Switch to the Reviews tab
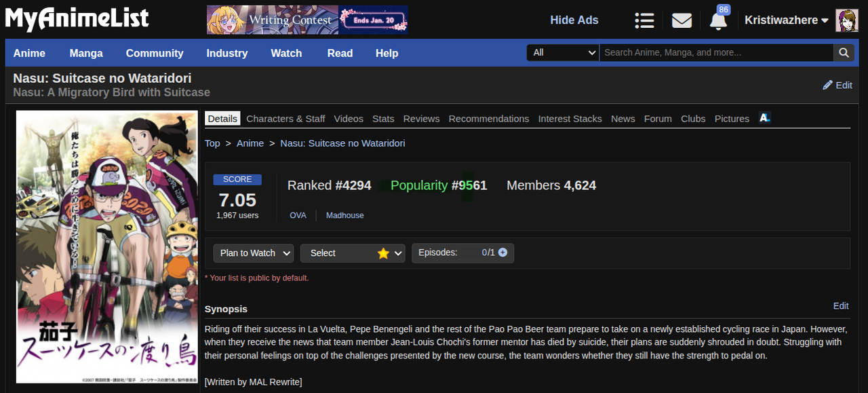This screenshot has height=393, width=868. click(x=421, y=118)
